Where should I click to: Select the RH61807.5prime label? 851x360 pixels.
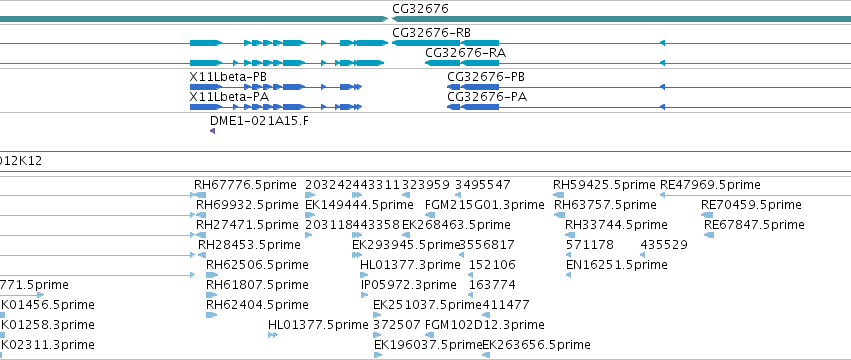[x=257, y=285]
